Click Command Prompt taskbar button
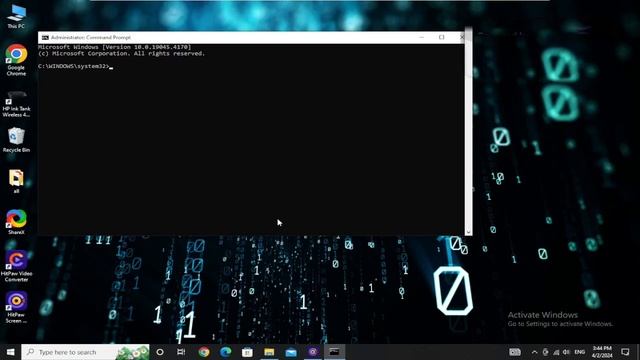Viewport: 640px width, 360px height. coord(335,352)
